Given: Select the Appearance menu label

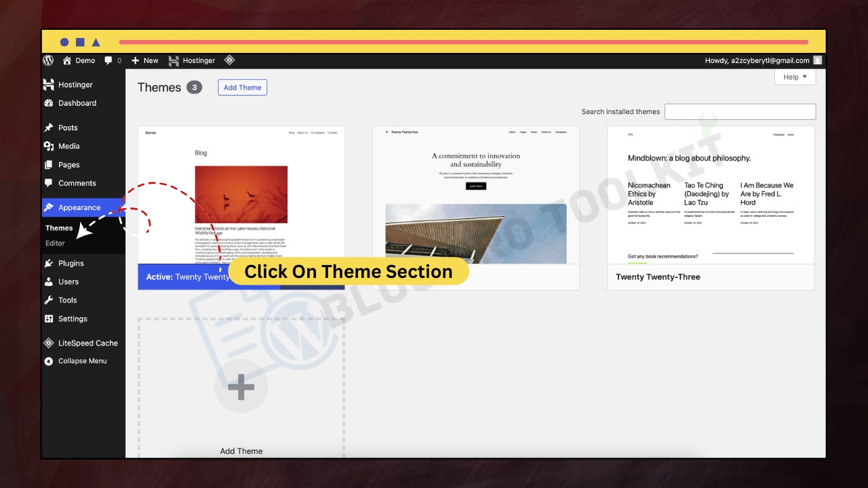Looking at the screenshot, I should [x=79, y=207].
